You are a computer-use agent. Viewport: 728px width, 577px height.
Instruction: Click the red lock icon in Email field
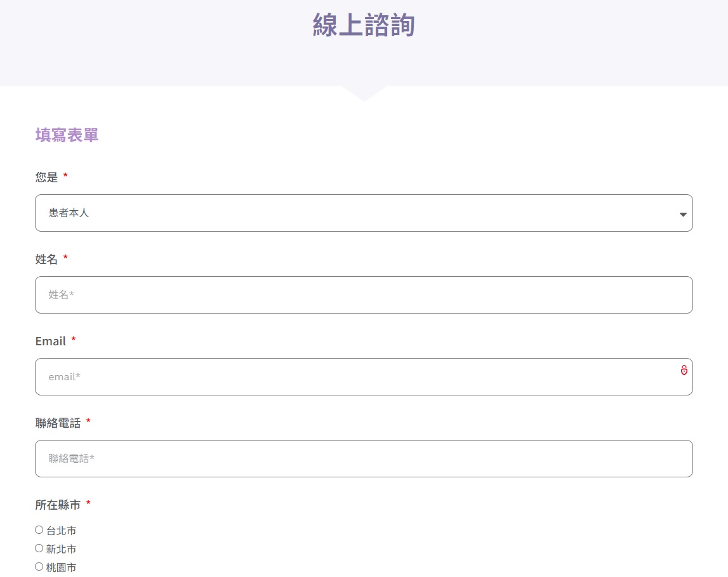684,371
